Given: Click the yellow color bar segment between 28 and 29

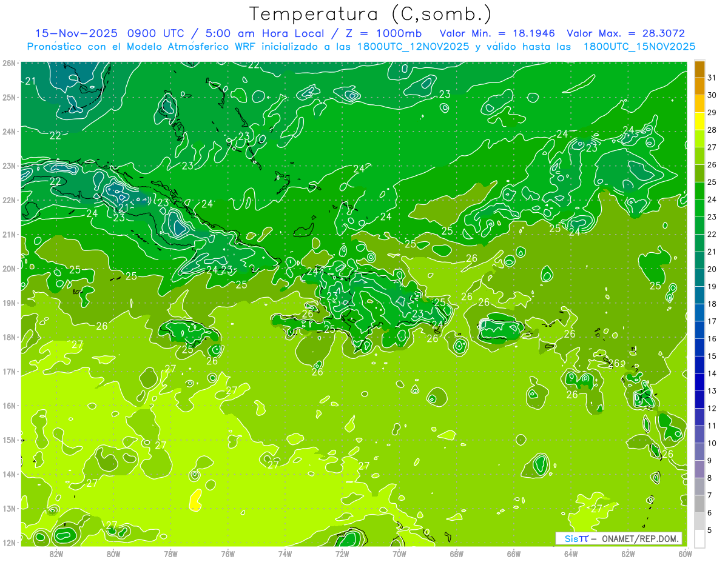Looking at the screenshot, I should point(699,121).
